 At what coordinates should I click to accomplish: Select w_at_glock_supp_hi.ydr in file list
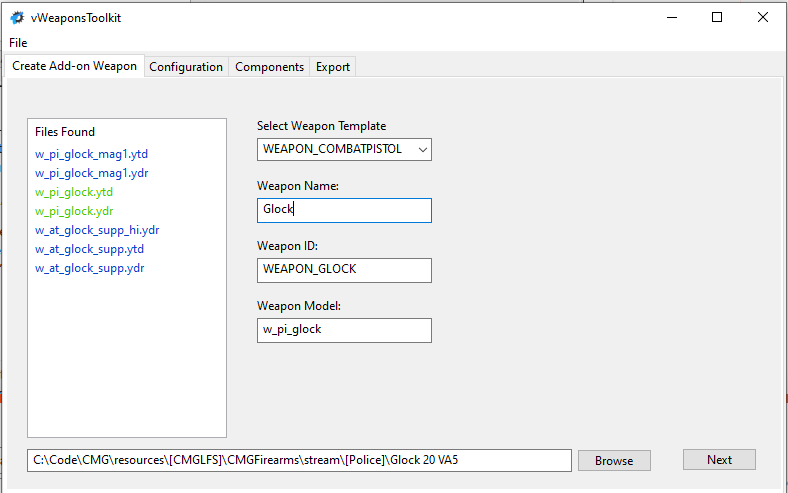(97, 230)
